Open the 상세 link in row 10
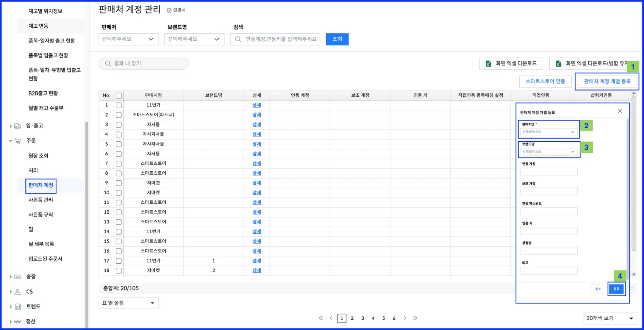The height and width of the screenshot is (330, 644). (x=257, y=193)
